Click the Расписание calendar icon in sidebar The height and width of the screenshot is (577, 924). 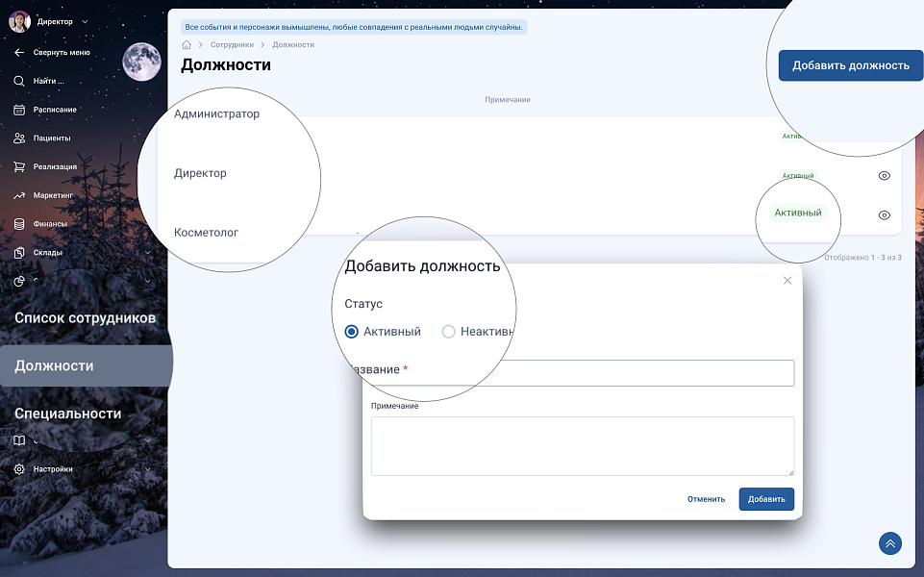(19, 110)
